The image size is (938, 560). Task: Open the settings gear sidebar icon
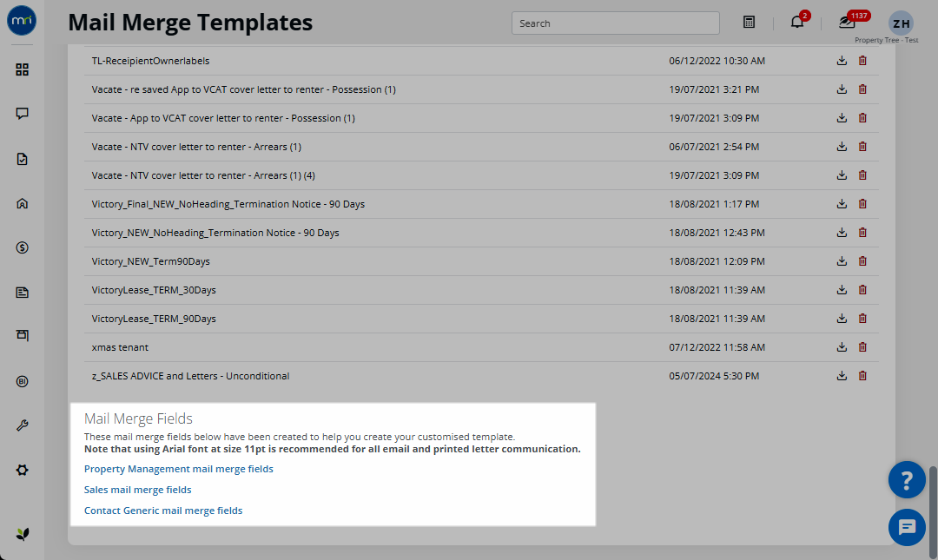(x=22, y=471)
